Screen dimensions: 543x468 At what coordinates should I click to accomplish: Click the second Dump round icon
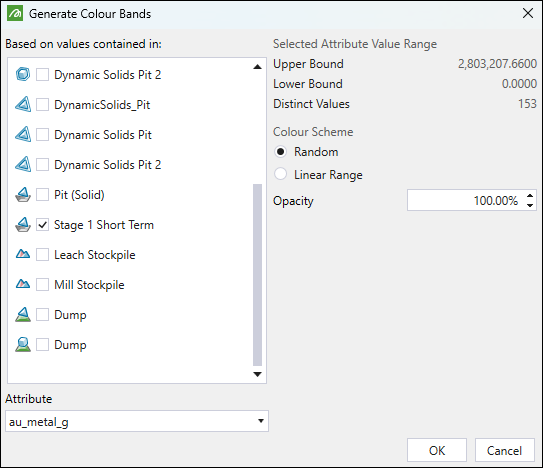tap(23, 345)
